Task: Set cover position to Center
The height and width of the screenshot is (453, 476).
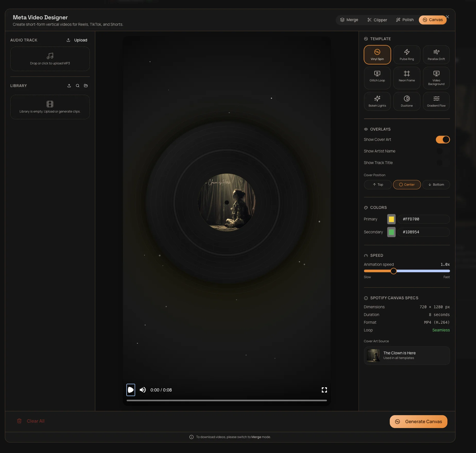Action: 407,185
